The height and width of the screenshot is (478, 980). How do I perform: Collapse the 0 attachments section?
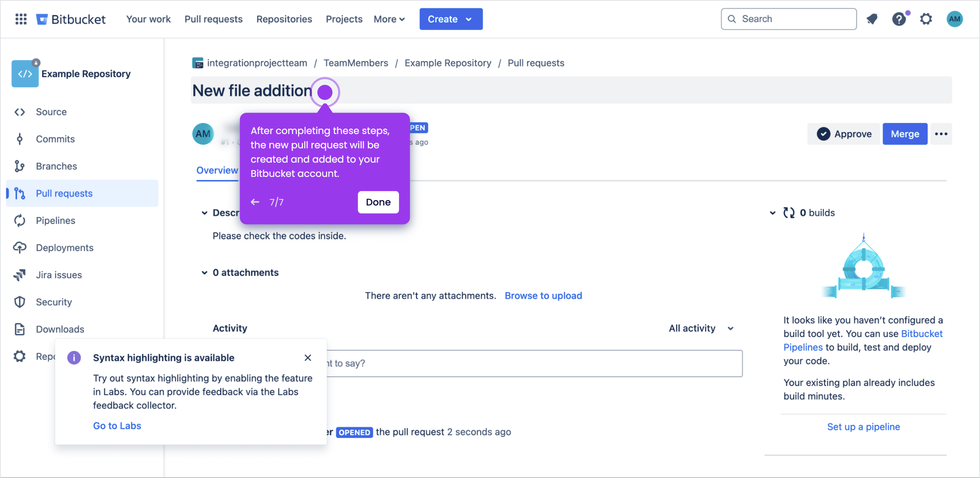[204, 273]
